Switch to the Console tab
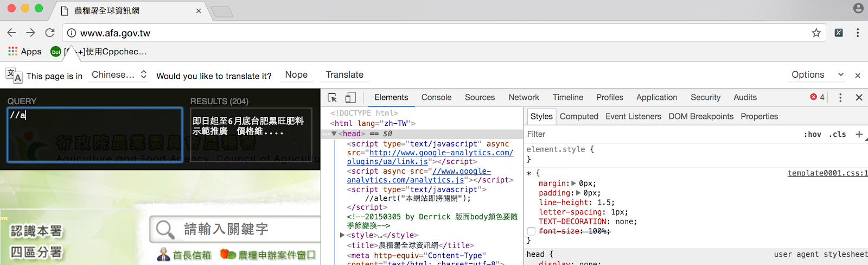Viewport: 868px width, 265px height. pos(436,97)
